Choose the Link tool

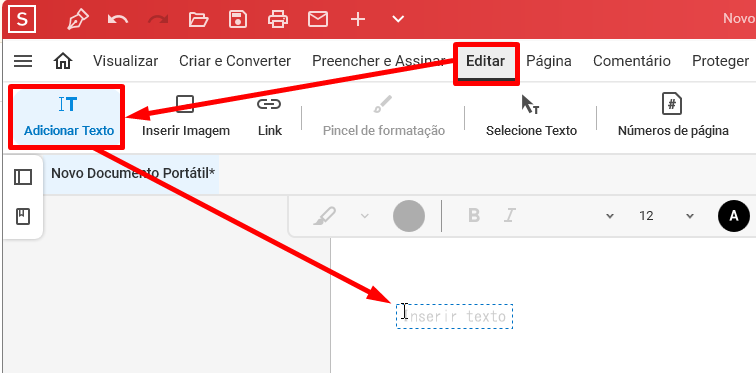coord(270,117)
